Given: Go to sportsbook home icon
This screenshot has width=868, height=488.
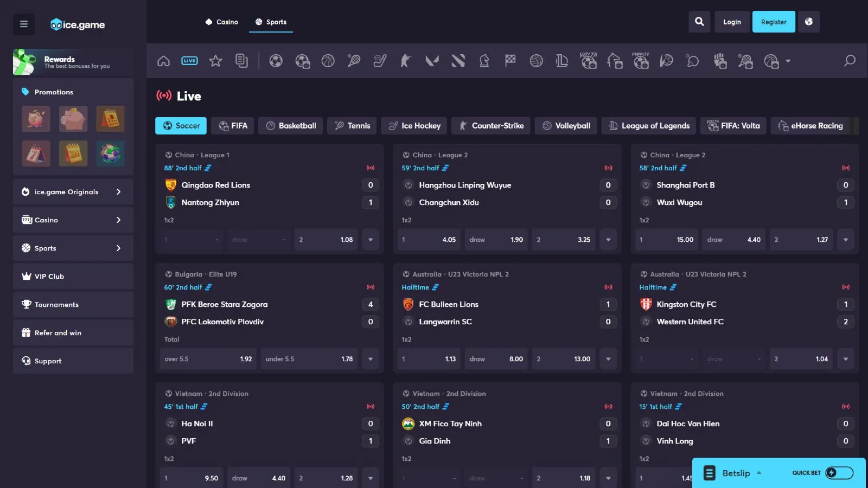Looking at the screenshot, I should click(x=163, y=61).
